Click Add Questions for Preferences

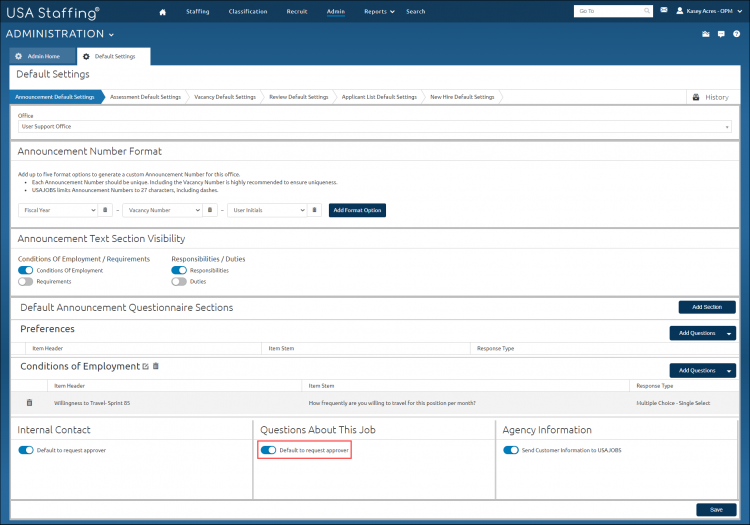(696, 333)
